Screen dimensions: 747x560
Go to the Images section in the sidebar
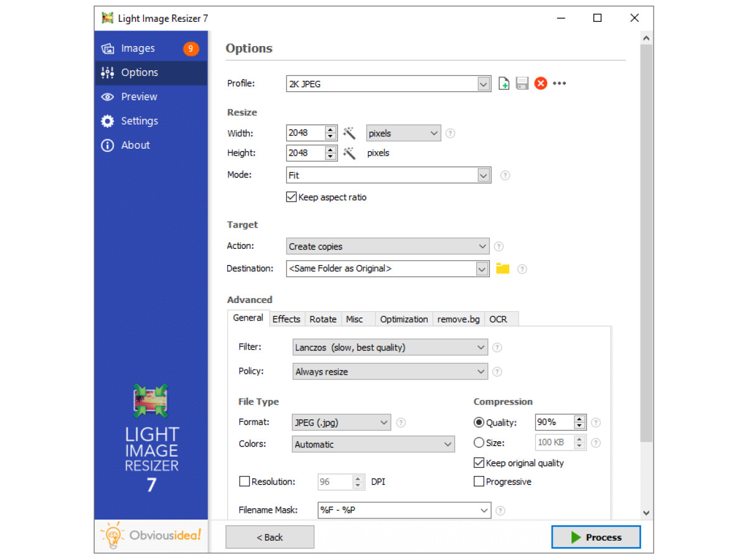point(151,49)
